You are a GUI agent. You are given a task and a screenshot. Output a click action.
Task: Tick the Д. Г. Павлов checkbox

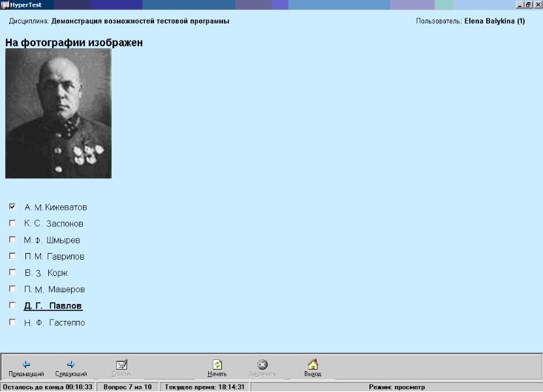coord(12,305)
